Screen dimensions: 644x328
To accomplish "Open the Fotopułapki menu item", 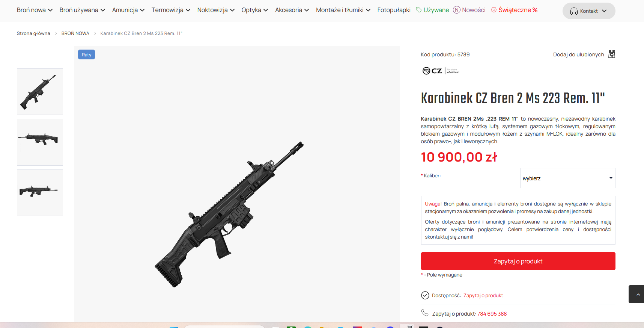I will (394, 10).
